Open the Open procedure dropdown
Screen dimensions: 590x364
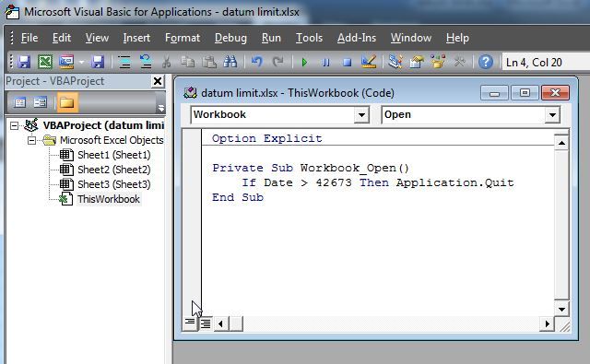(552, 114)
